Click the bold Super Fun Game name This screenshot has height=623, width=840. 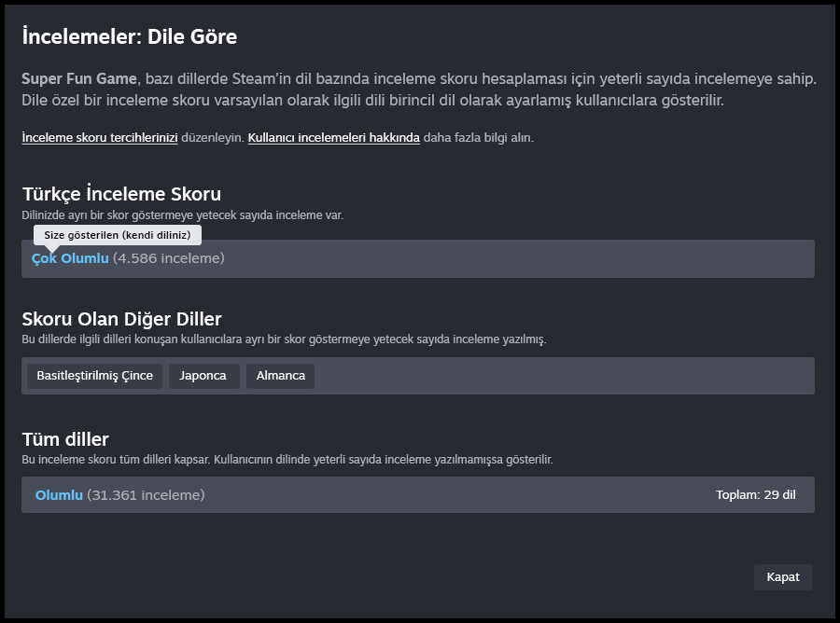click(x=79, y=79)
